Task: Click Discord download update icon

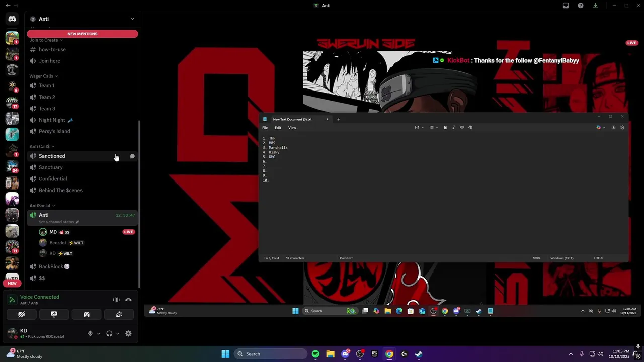Action: (x=595, y=6)
